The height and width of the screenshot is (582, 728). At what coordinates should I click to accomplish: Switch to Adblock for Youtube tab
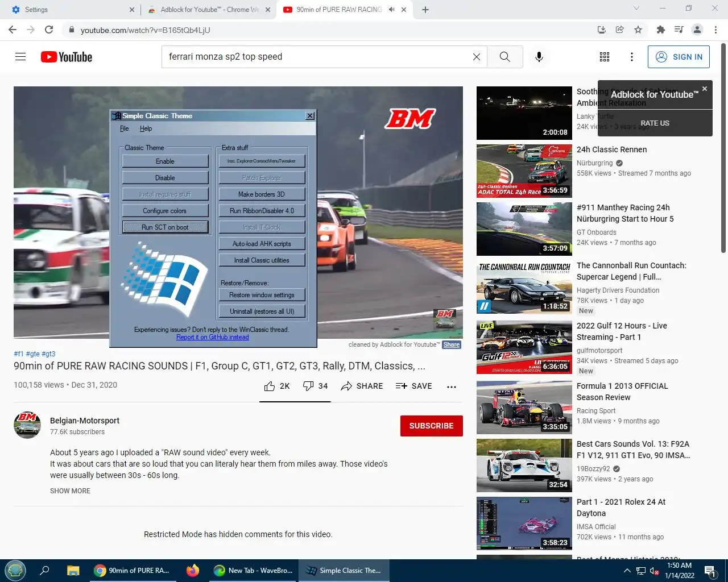[208, 10]
